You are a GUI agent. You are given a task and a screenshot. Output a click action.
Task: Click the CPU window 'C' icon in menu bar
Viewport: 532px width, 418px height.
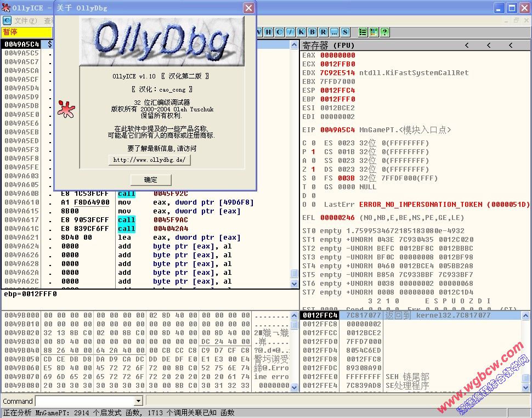[x=7, y=21]
